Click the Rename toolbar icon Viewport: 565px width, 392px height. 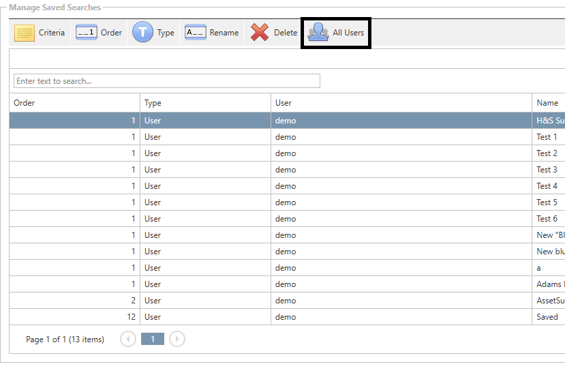pyautogui.click(x=196, y=33)
